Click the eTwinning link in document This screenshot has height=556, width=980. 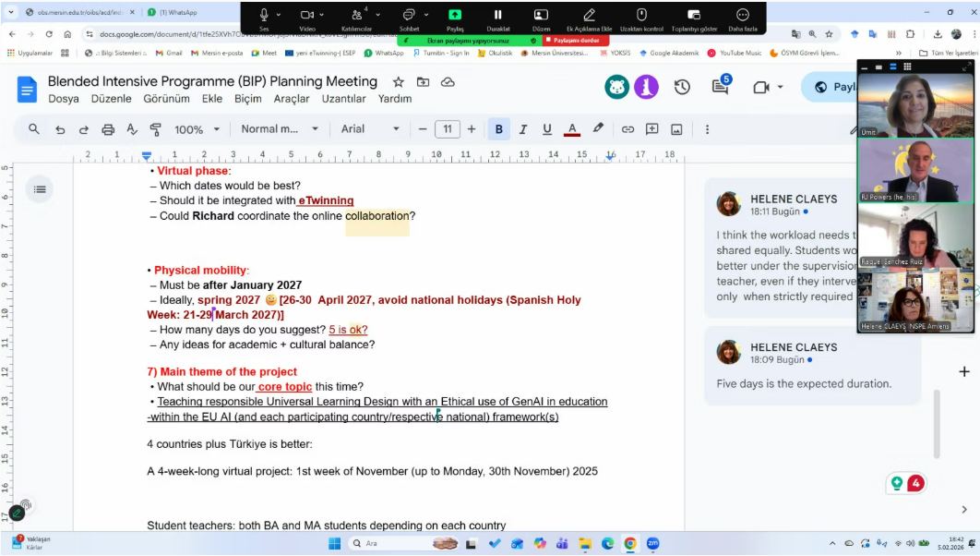tap(326, 200)
